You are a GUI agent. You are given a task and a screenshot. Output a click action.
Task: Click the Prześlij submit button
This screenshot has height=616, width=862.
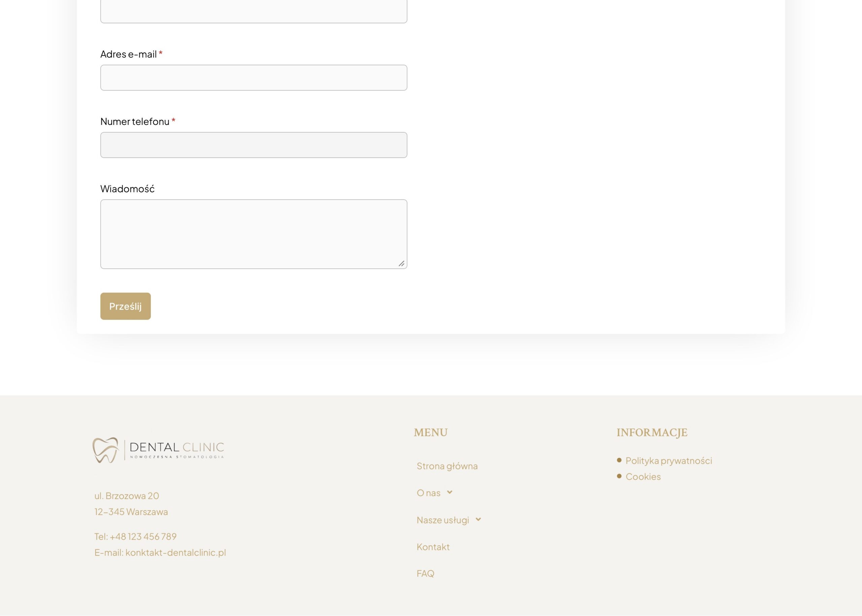coord(126,306)
